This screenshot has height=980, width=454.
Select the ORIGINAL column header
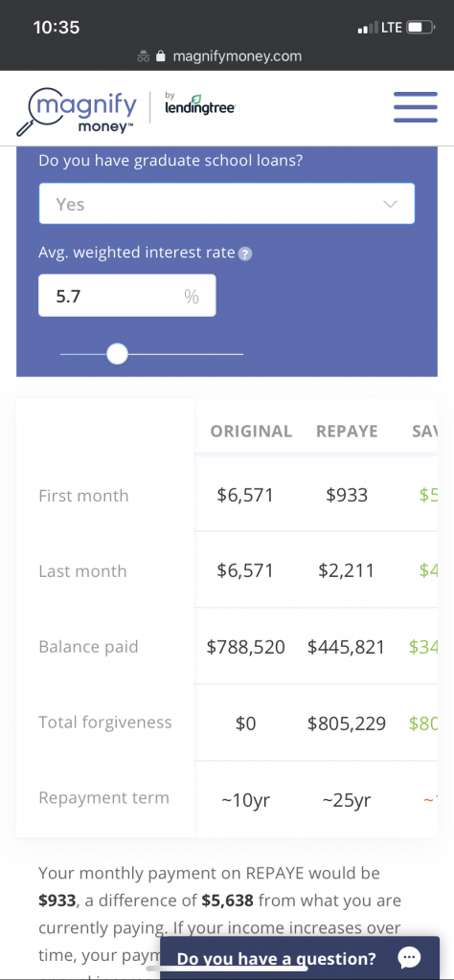[251, 432]
